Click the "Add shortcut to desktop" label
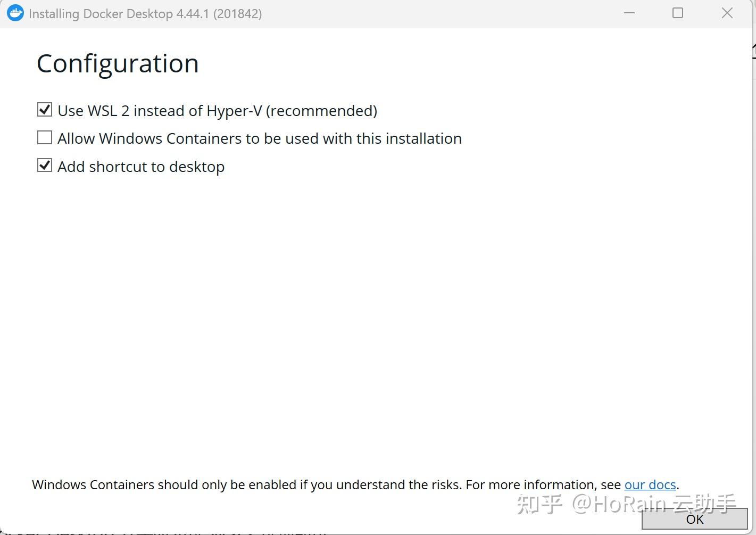This screenshot has height=535, width=756. [141, 166]
